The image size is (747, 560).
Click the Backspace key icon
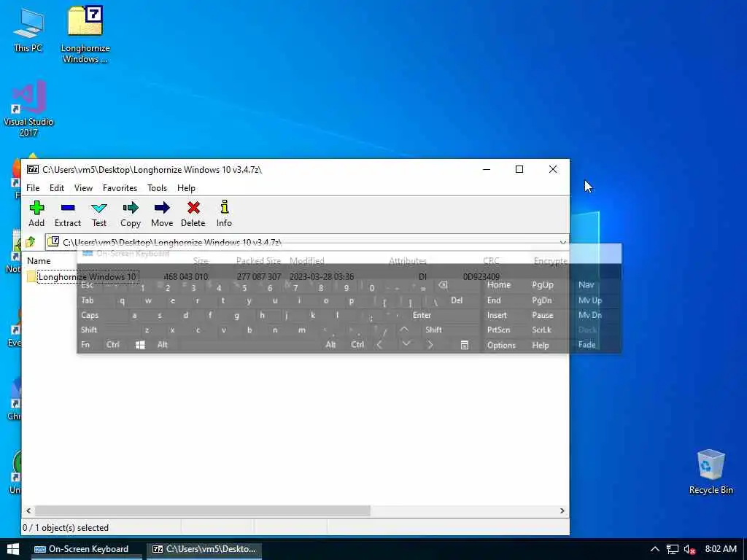click(443, 285)
